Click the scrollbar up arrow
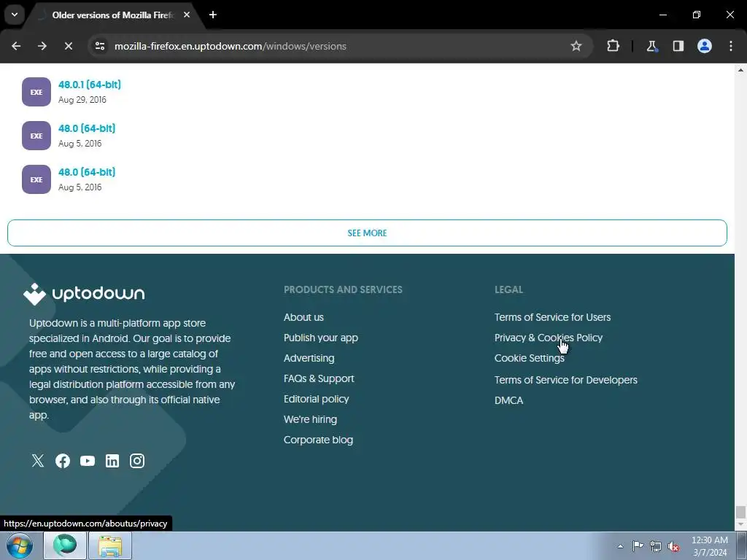 [740, 70]
